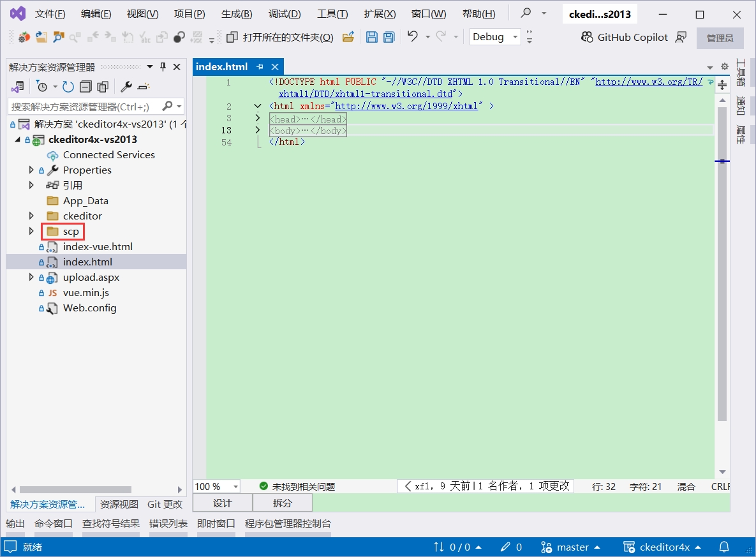Click the feedback person icon beside Copilot
Viewport: 756px width, 557px height.
[681, 37]
